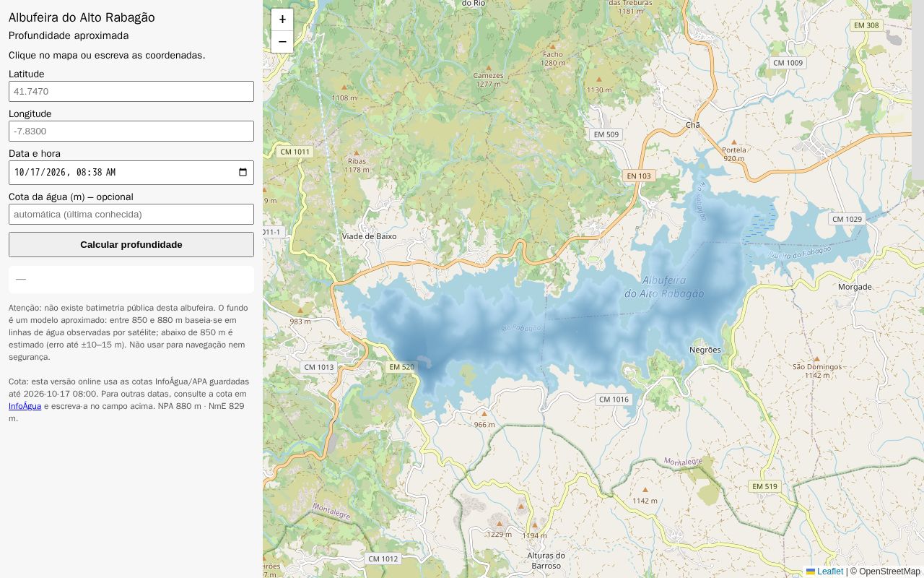Click the Facho 1280 m peak label
The image size is (924, 578).
[553, 59]
